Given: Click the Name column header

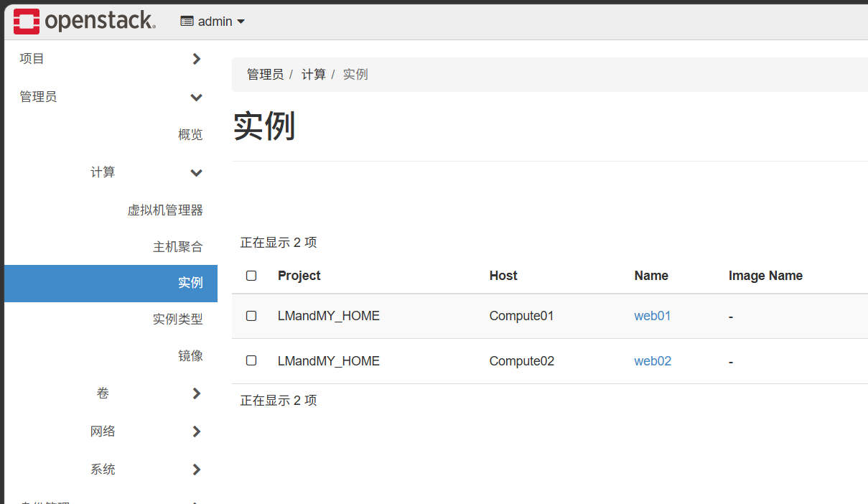Looking at the screenshot, I should pyautogui.click(x=651, y=276).
